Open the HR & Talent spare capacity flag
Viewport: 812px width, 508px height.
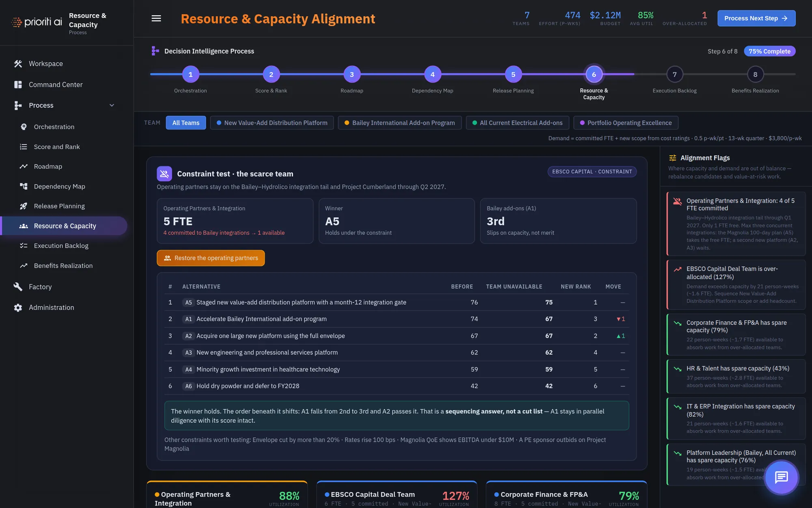pyautogui.click(x=736, y=376)
